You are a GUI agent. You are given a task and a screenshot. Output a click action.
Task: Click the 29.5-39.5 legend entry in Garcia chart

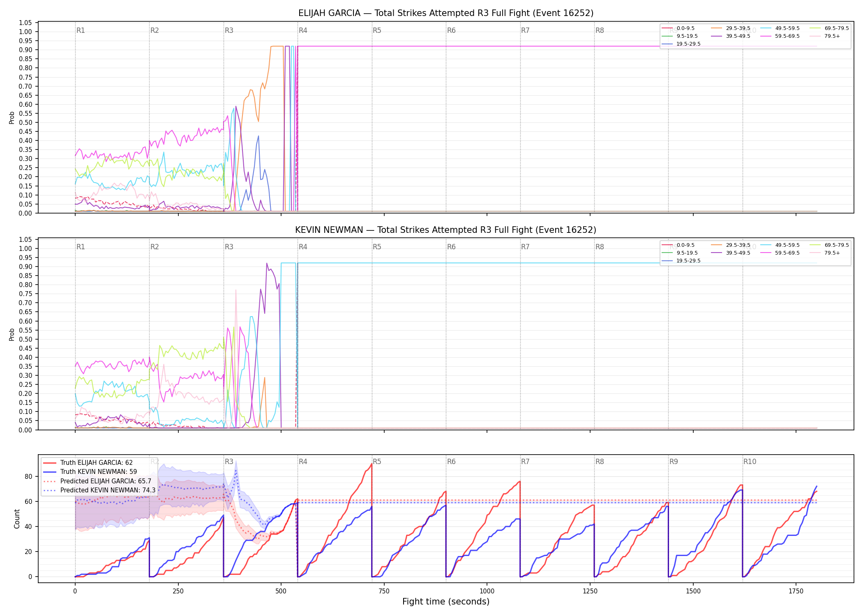click(731, 28)
